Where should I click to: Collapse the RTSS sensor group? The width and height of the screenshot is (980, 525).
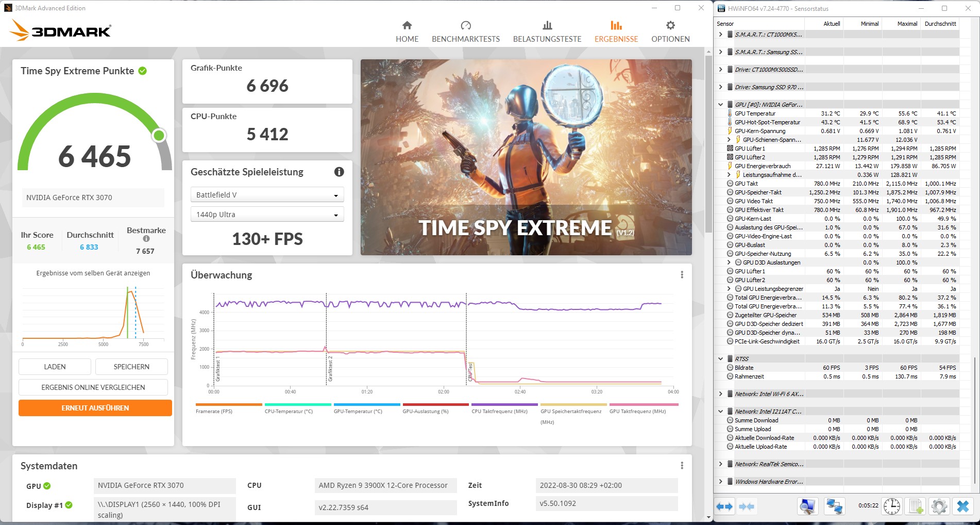pos(720,359)
